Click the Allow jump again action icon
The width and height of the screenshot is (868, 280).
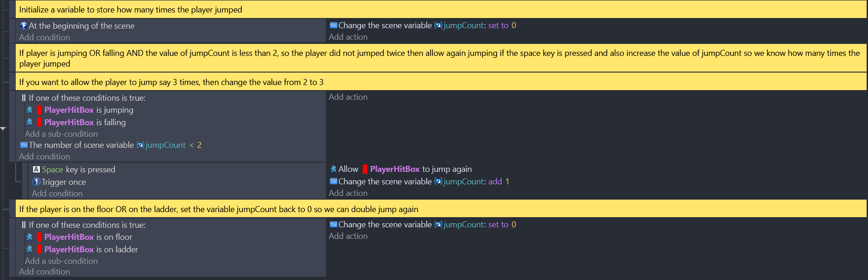click(x=333, y=169)
